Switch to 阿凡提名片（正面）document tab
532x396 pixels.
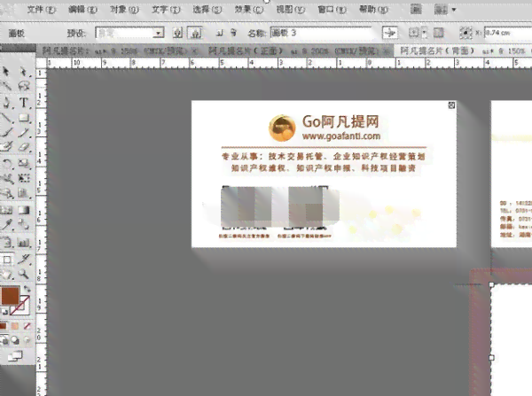[295, 50]
